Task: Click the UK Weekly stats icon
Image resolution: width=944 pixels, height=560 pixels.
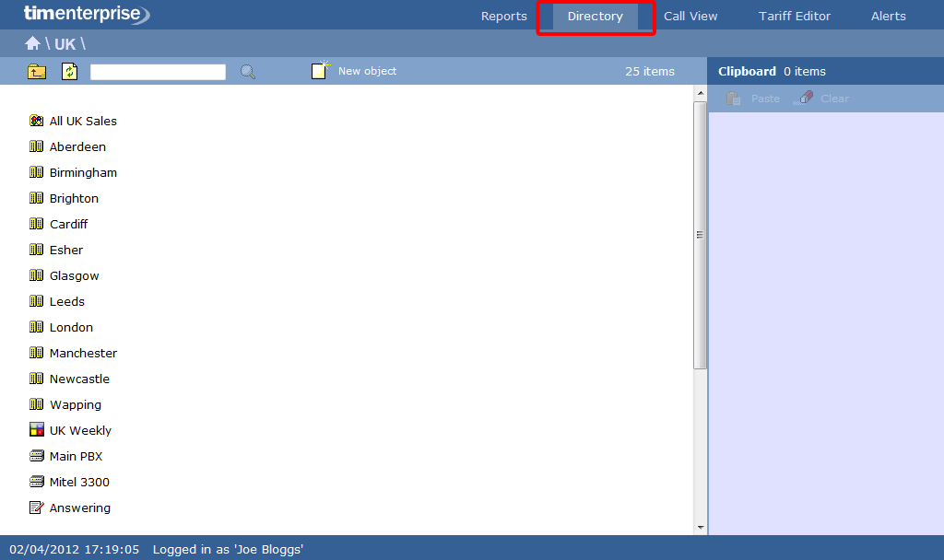Action: click(x=36, y=430)
